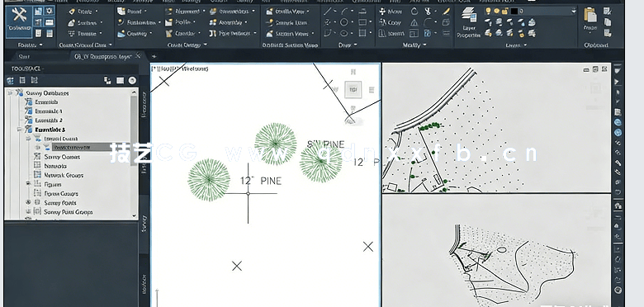Select the Network Groups tree item
This screenshot has width=644, height=307.
coord(64,175)
